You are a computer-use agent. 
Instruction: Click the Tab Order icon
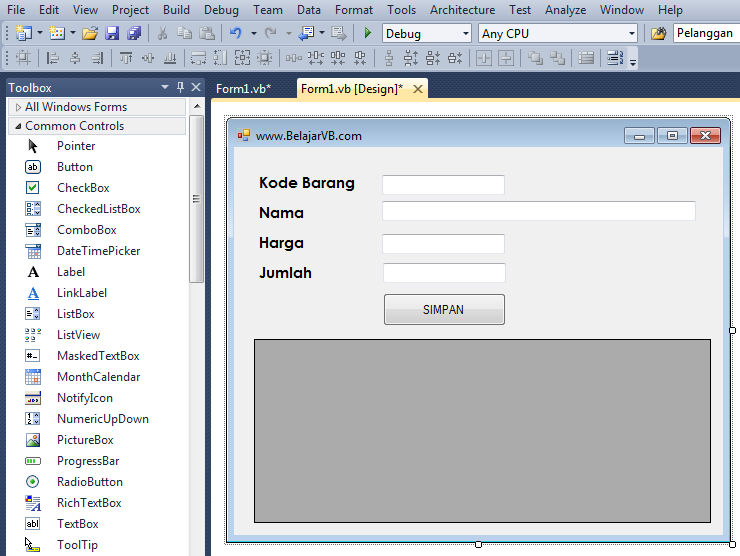pos(615,58)
